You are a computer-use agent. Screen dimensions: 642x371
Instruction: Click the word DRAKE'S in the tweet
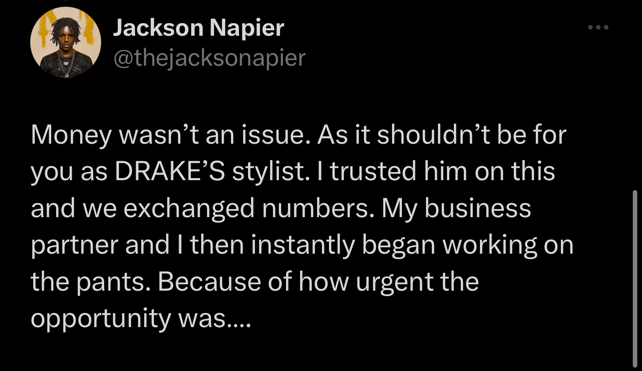click(170, 171)
